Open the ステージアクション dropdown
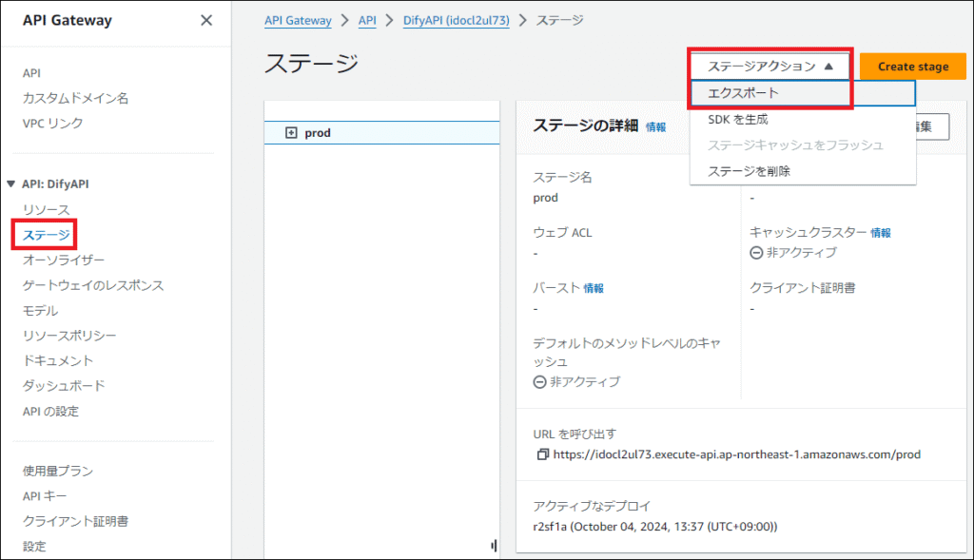Screen dimensions: 974x560 point(770,67)
